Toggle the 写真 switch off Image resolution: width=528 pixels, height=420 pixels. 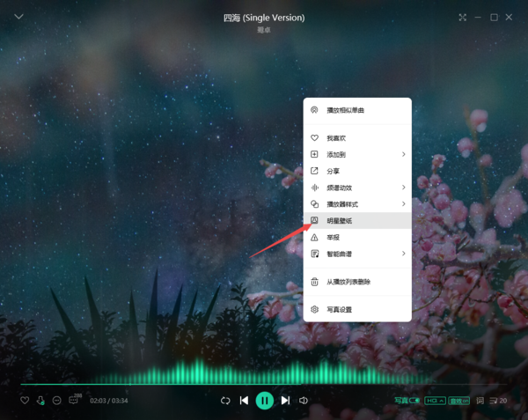(407, 401)
